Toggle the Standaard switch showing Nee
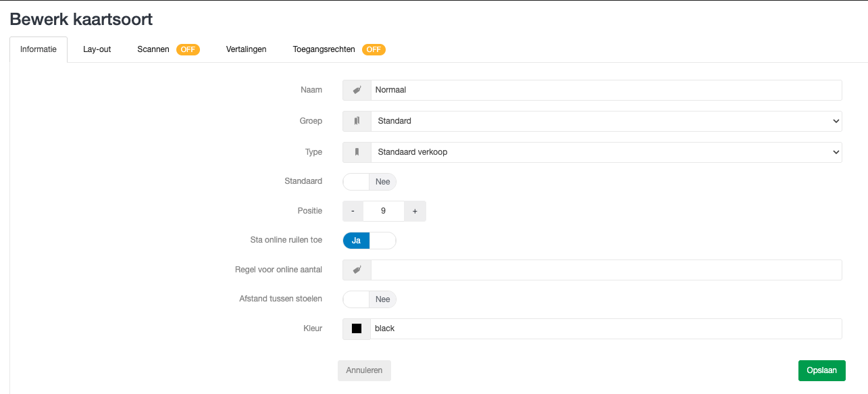 (369, 182)
